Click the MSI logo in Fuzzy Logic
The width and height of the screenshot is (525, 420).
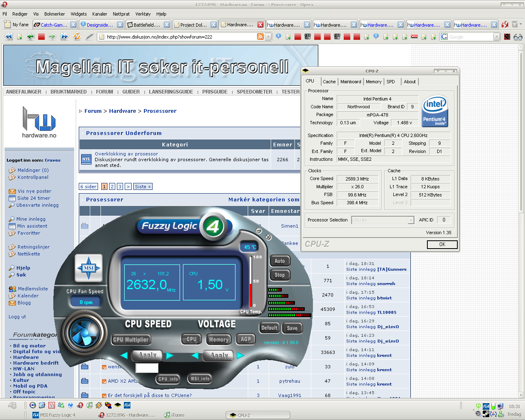click(89, 268)
